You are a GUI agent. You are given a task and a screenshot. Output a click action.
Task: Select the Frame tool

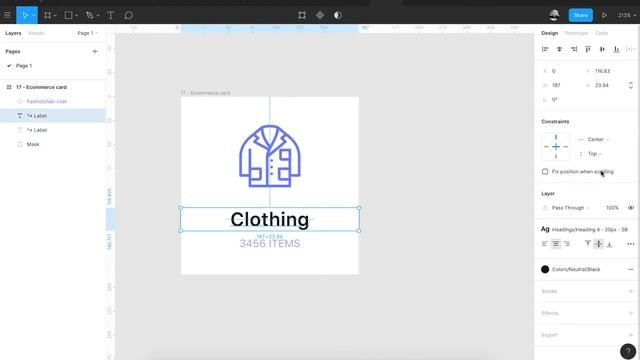point(47,15)
